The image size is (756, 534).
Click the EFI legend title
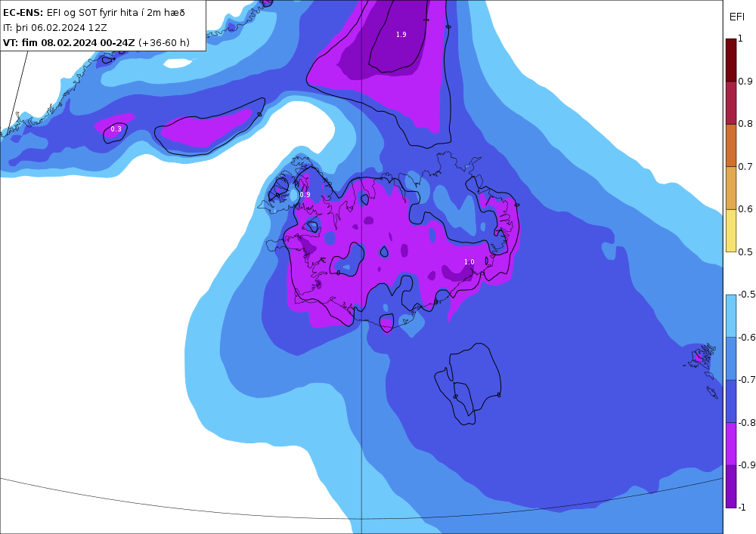pos(736,17)
